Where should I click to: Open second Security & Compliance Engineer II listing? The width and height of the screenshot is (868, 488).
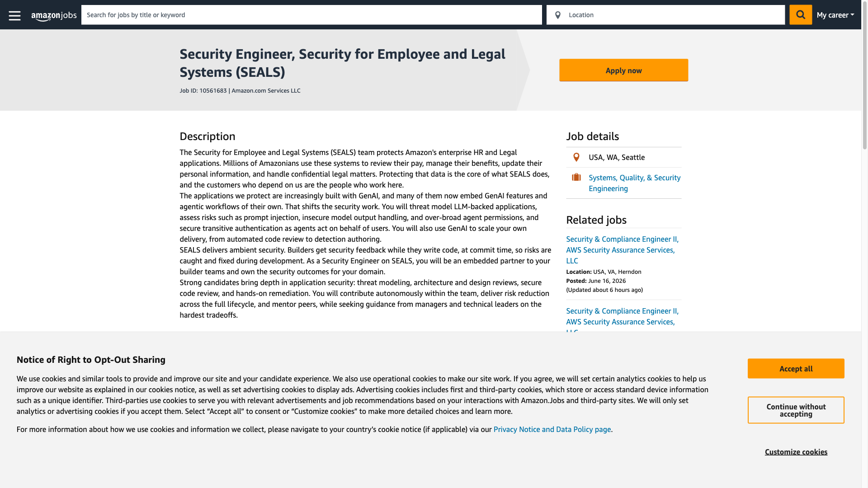622,321
